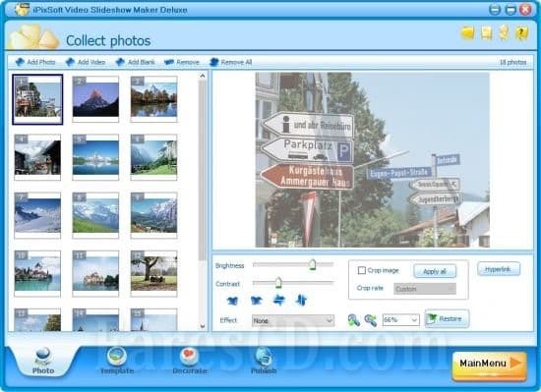
Task: Enable the Crop image checkbox
Action: click(362, 270)
